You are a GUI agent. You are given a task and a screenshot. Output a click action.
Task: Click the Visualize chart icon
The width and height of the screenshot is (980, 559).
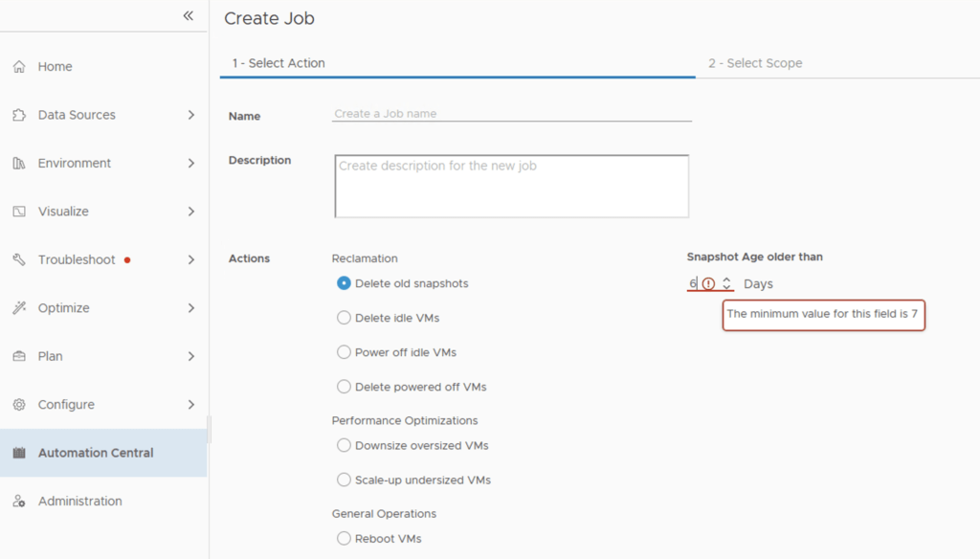tap(19, 212)
